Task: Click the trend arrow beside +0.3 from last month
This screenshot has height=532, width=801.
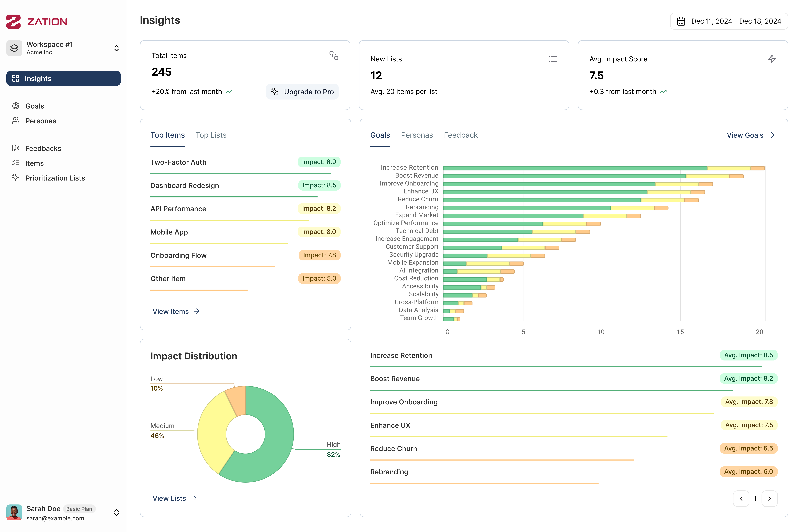Action: [x=663, y=92]
